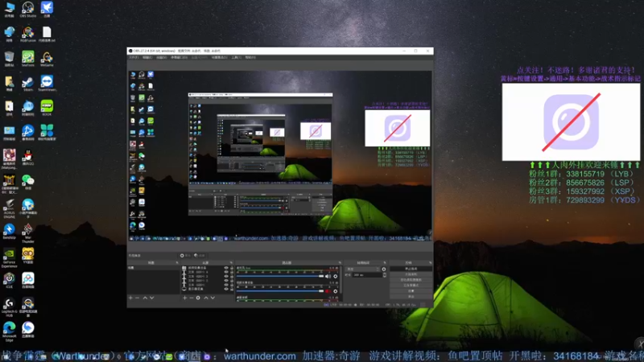Lock the Text (GDI+) 3 source
This screenshot has width=644, height=362.
click(x=232, y=276)
